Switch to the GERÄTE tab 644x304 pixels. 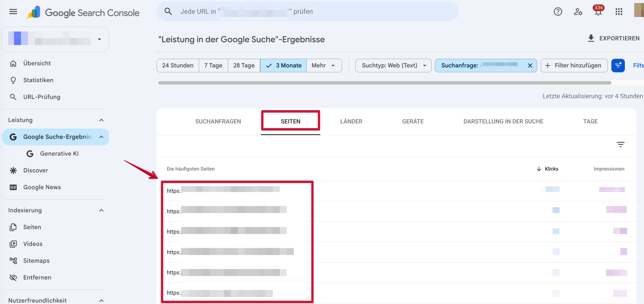pyautogui.click(x=413, y=122)
